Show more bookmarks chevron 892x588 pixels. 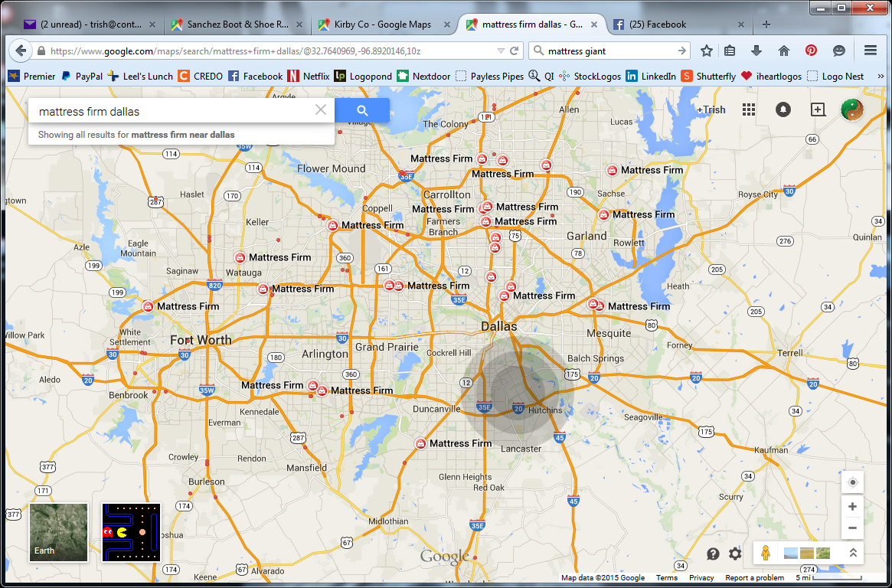(881, 77)
